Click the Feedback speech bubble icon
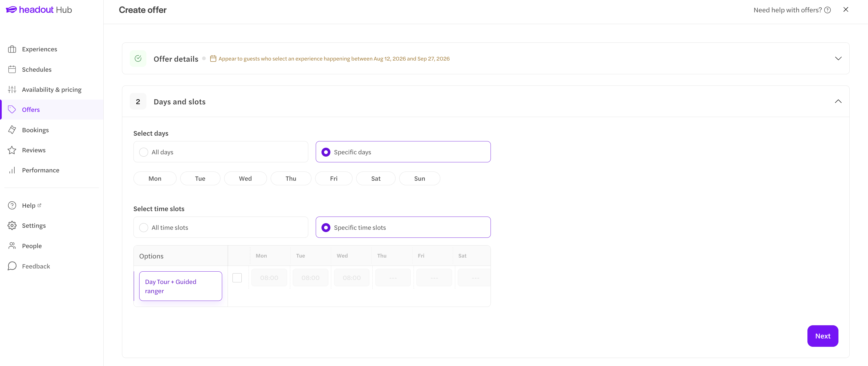Image resolution: width=868 pixels, height=366 pixels. click(x=12, y=266)
